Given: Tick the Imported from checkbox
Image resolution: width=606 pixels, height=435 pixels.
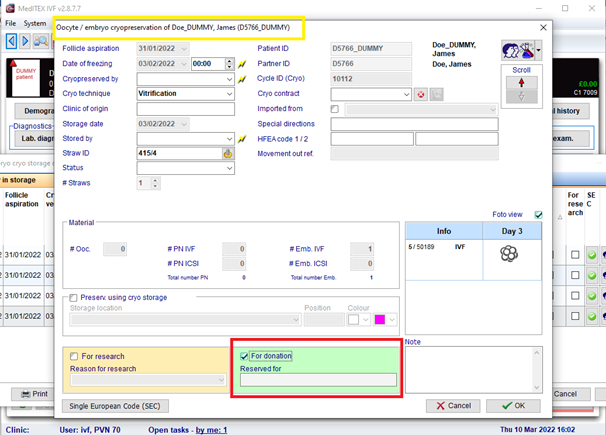Looking at the screenshot, I should click(x=335, y=109).
